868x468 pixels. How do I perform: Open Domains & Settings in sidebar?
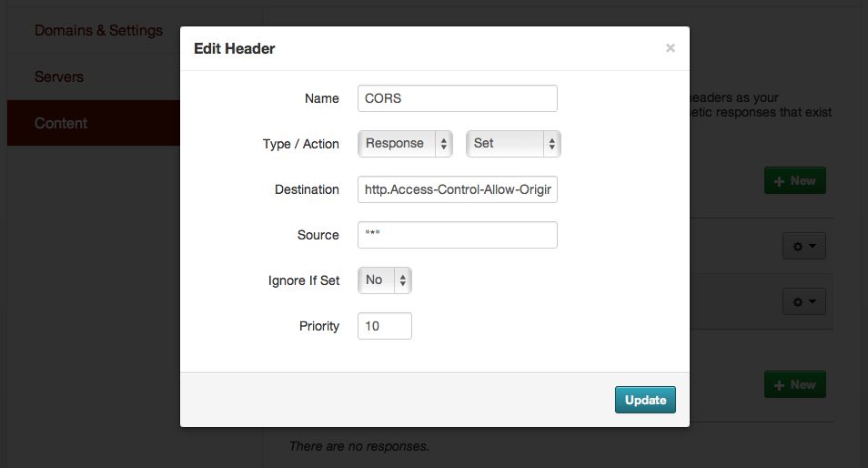click(x=98, y=30)
